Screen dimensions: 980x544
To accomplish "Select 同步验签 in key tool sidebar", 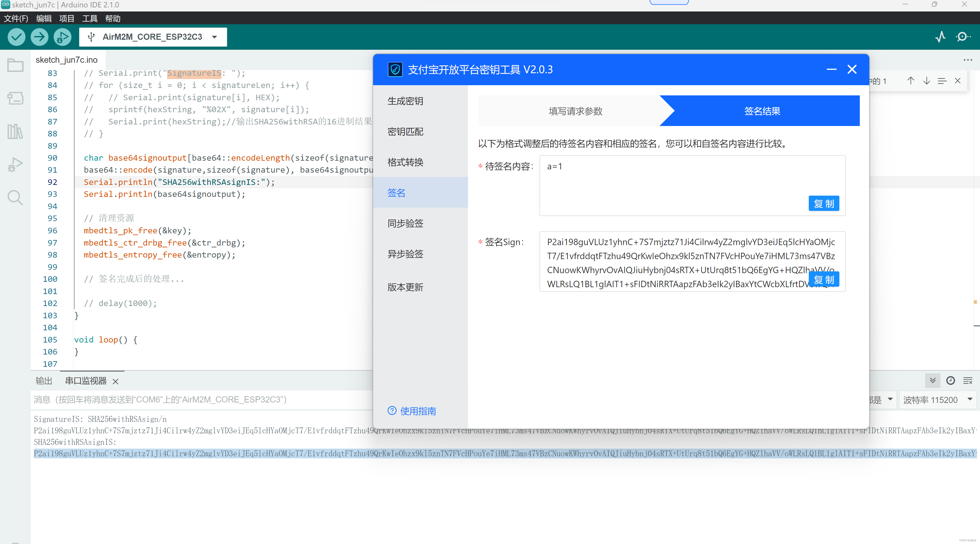I will [x=405, y=223].
